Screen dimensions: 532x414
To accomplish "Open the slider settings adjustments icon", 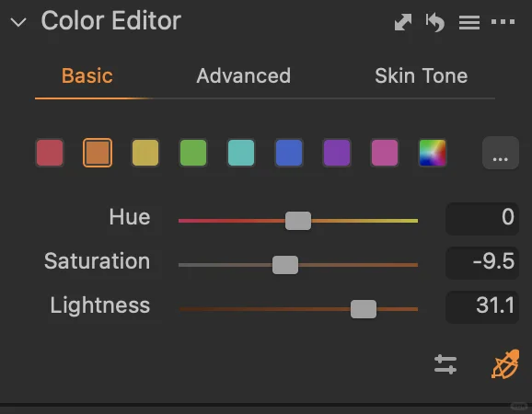I will click(445, 364).
